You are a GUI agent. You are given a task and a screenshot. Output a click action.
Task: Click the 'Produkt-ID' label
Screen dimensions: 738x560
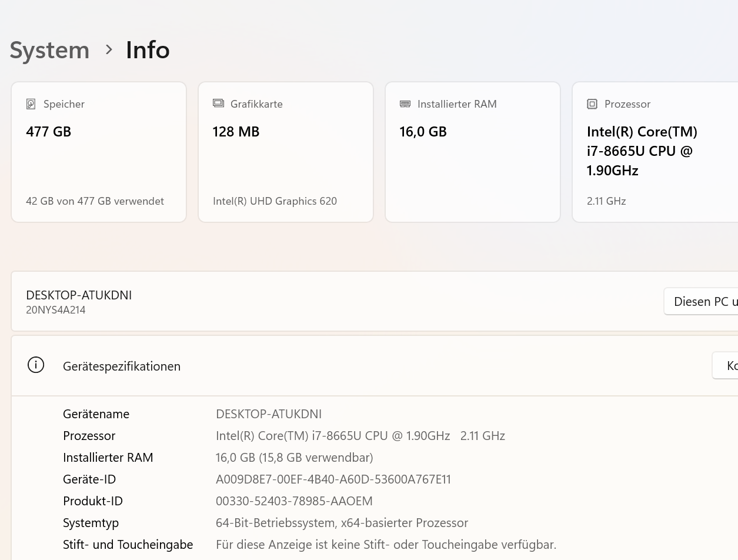[x=93, y=501]
